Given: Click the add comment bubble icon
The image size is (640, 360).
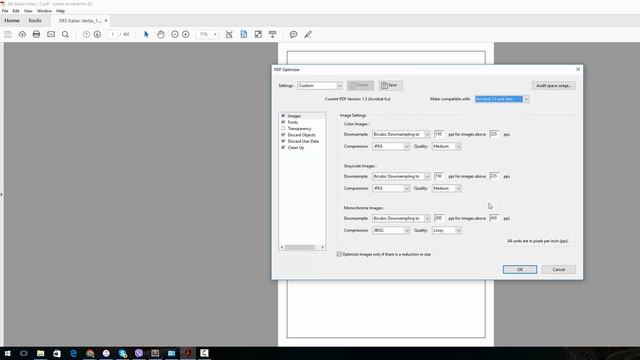Looking at the screenshot, I should click(x=293, y=35).
